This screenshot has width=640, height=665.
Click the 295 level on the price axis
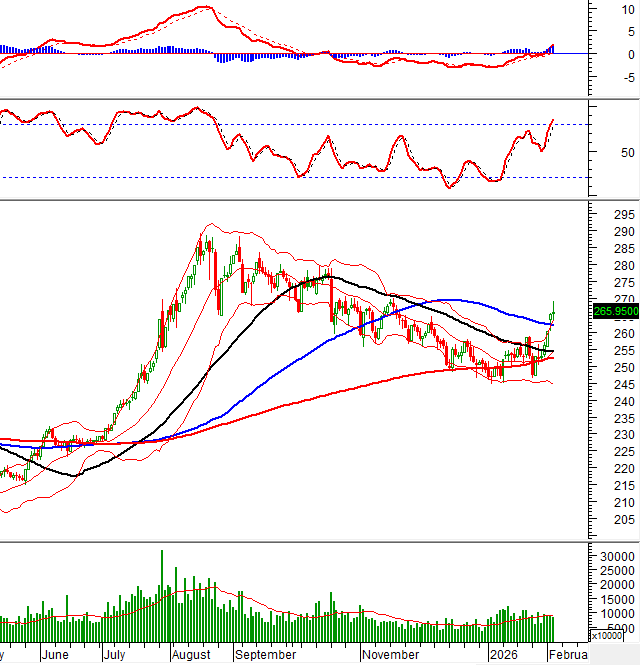[x=624, y=215]
